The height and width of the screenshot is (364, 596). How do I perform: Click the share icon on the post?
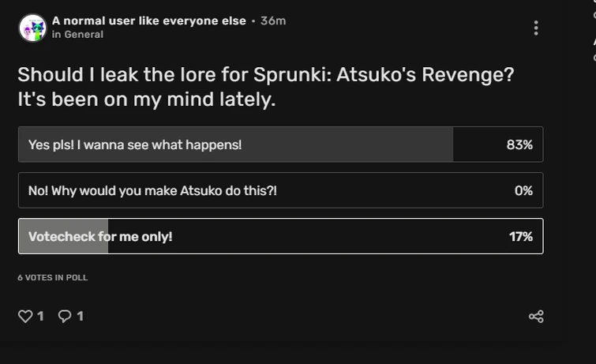click(536, 317)
